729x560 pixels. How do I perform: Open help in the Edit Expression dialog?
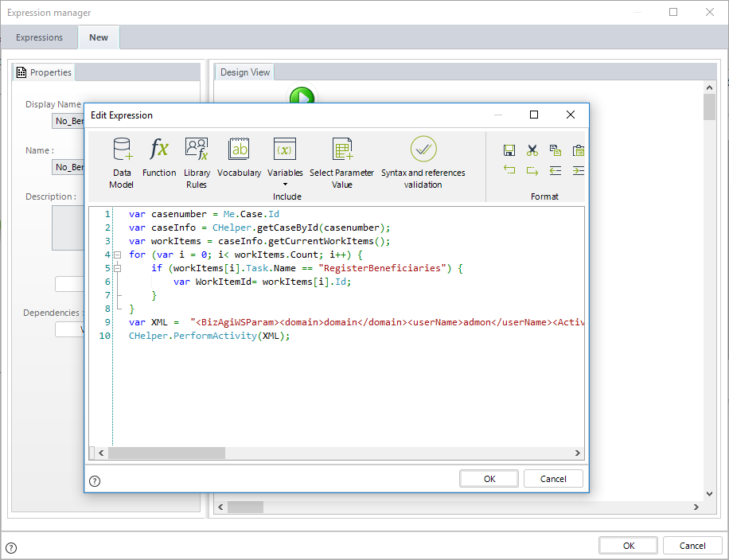click(95, 481)
